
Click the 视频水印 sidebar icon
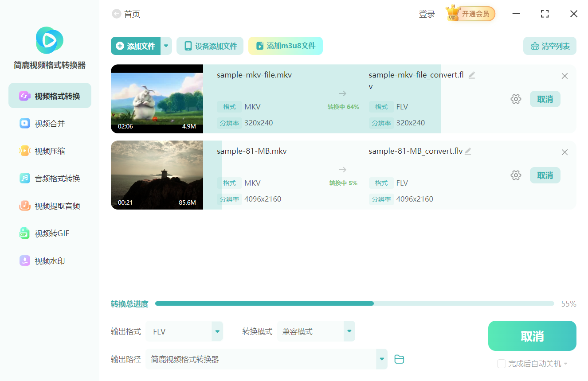click(x=25, y=260)
